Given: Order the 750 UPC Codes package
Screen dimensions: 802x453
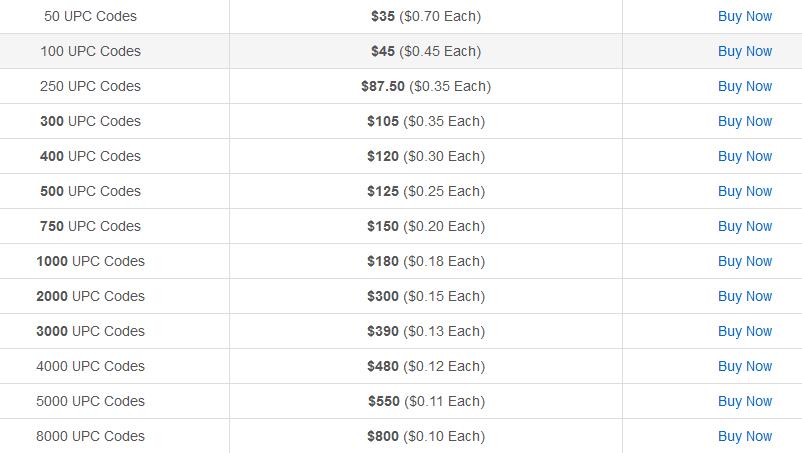Looking at the screenshot, I should pyautogui.click(x=745, y=226).
